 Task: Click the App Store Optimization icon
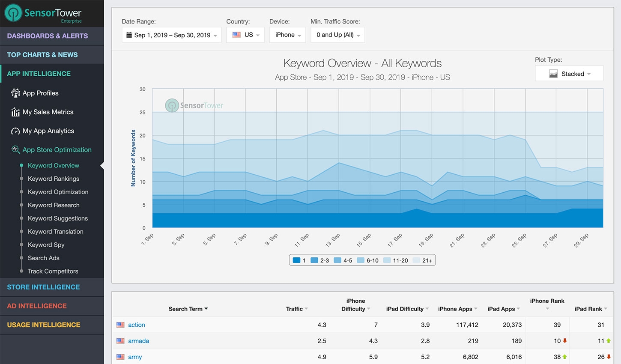(15, 149)
